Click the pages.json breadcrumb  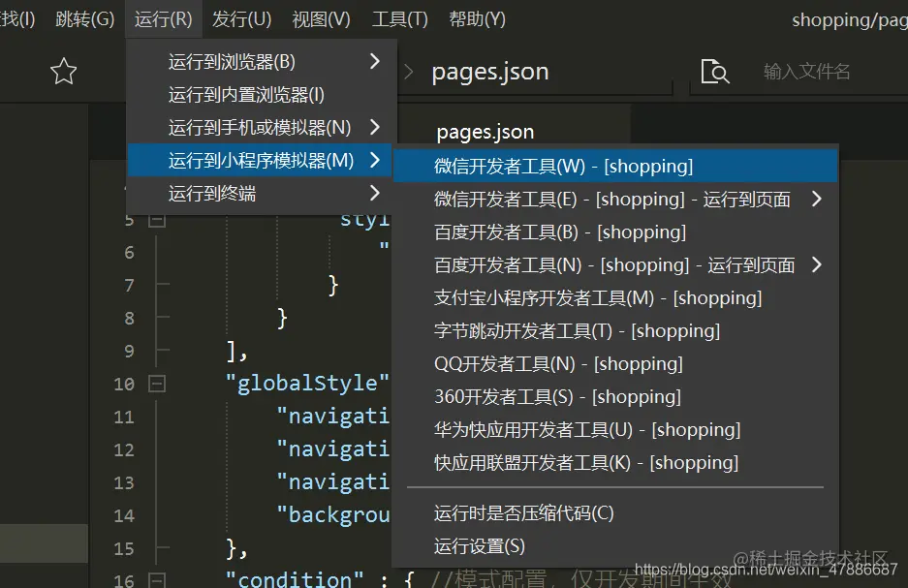pos(490,72)
